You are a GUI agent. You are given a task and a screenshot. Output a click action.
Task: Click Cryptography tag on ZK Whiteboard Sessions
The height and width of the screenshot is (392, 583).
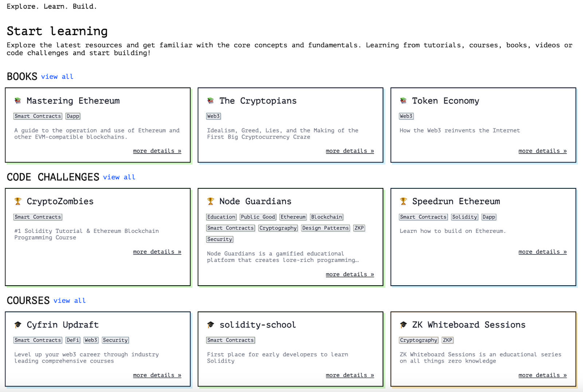[x=419, y=340]
